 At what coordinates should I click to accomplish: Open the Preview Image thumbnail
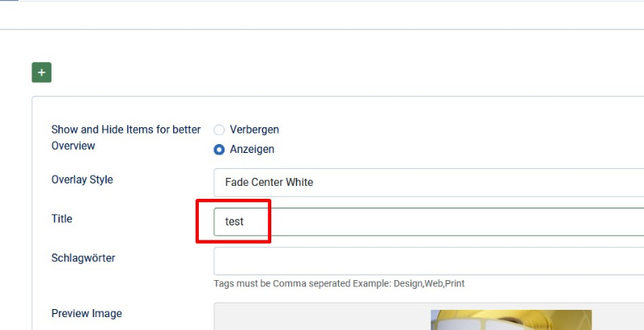(x=511, y=320)
